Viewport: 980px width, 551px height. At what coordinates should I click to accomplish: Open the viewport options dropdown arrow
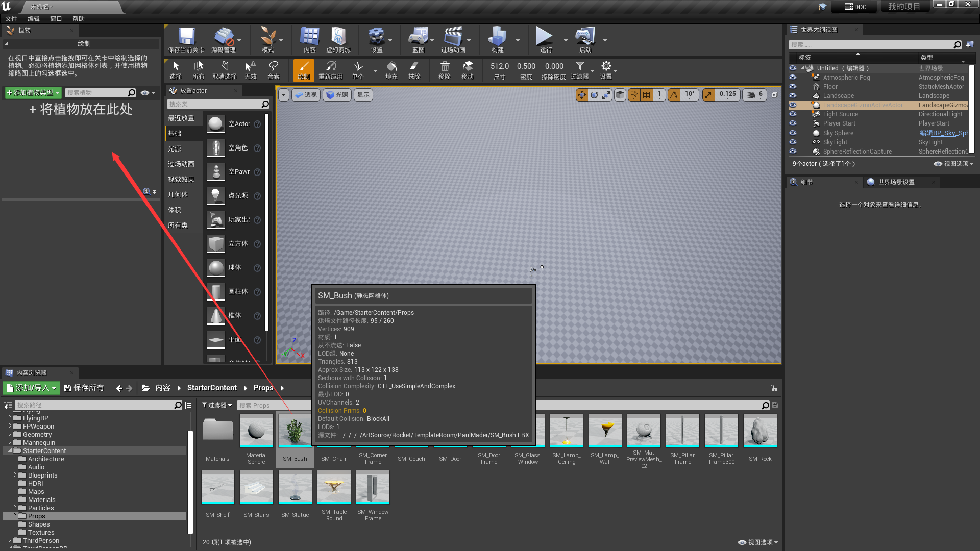(x=284, y=95)
